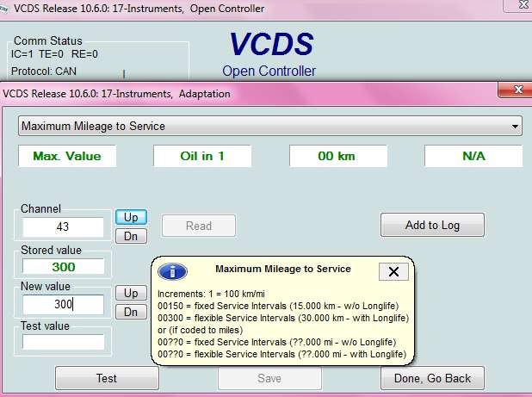Click 'Protocol: CAN' status text
Image resolution: width=532 pixels, height=397 pixels.
[x=44, y=71]
